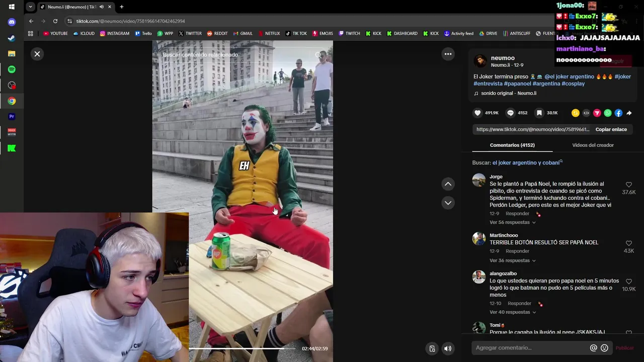644x362 pixels.
Task: Open the NETFLIX bookmark
Action: click(x=269, y=34)
